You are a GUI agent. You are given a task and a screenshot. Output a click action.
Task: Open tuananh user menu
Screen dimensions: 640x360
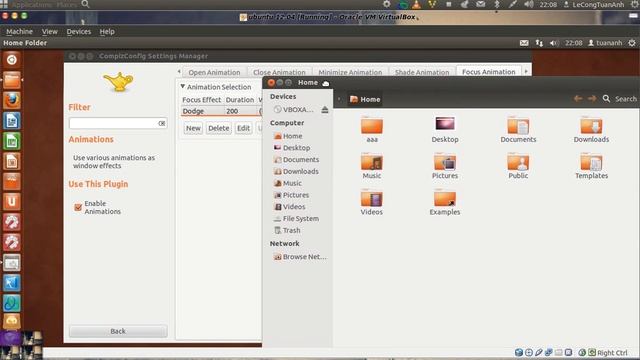pos(605,43)
